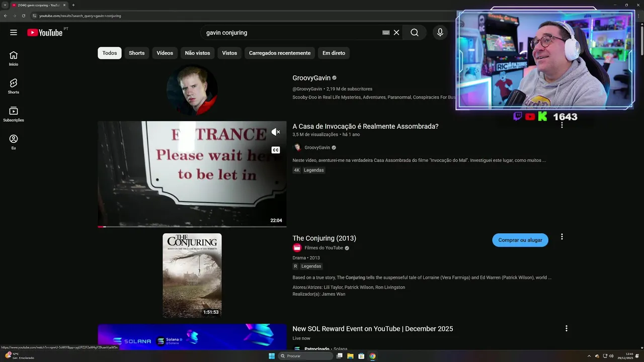The image size is (644, 362).
Task: Select the Todos filter chip
Action: click(110, 53)
